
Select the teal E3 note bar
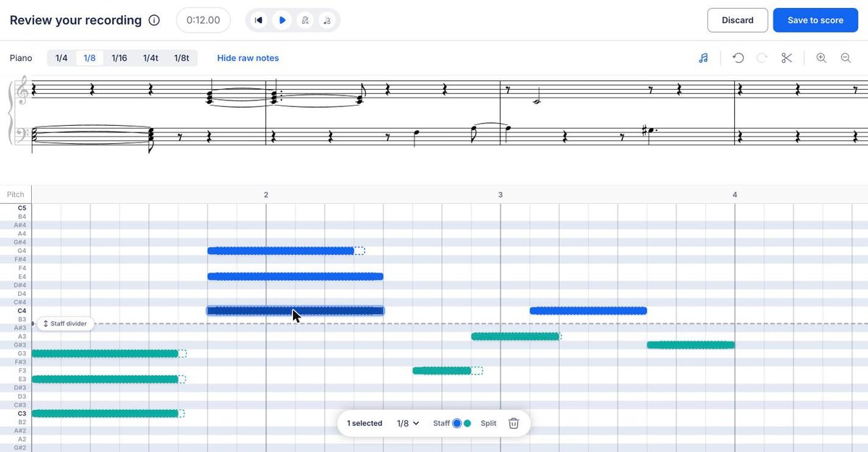105,379
